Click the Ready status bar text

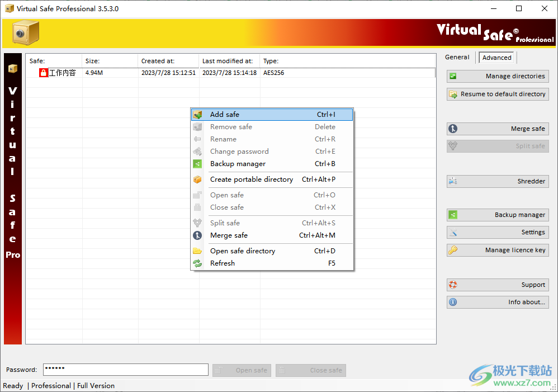click(x=13, y=386)
